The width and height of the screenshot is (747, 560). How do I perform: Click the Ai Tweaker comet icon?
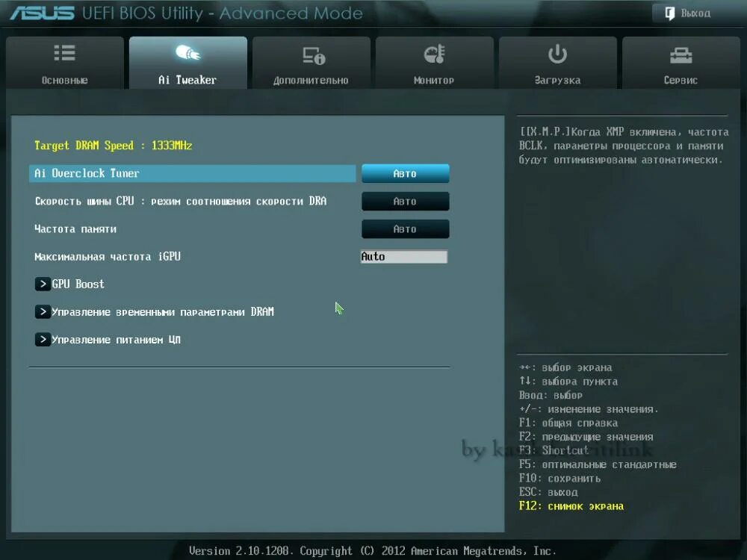[x=187, y=52]
